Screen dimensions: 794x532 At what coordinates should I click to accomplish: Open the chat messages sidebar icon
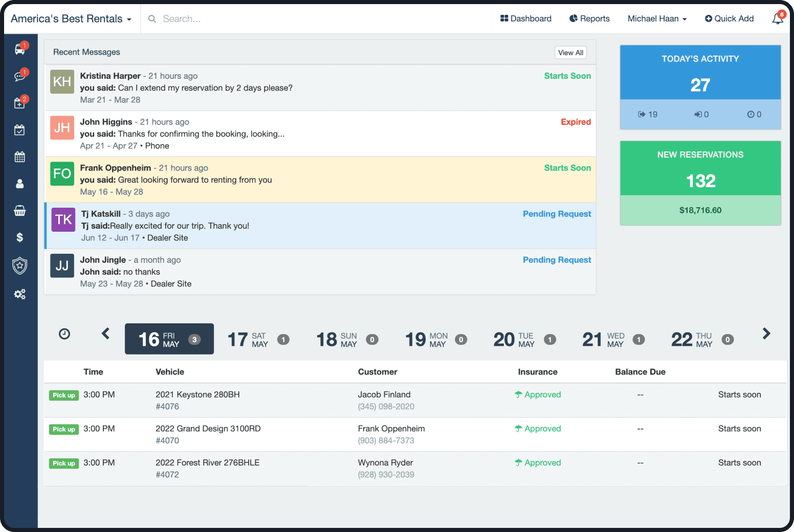[x=20, y=75]
